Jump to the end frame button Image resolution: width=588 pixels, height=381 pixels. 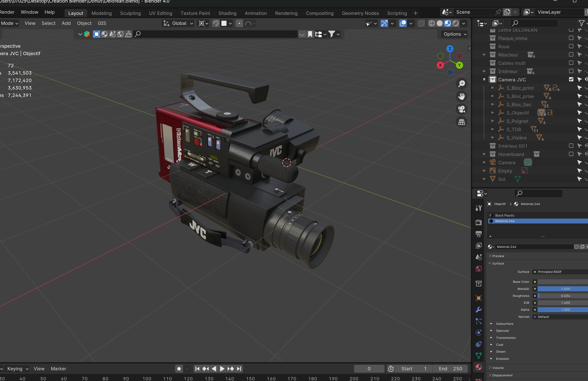coord(239,369)
